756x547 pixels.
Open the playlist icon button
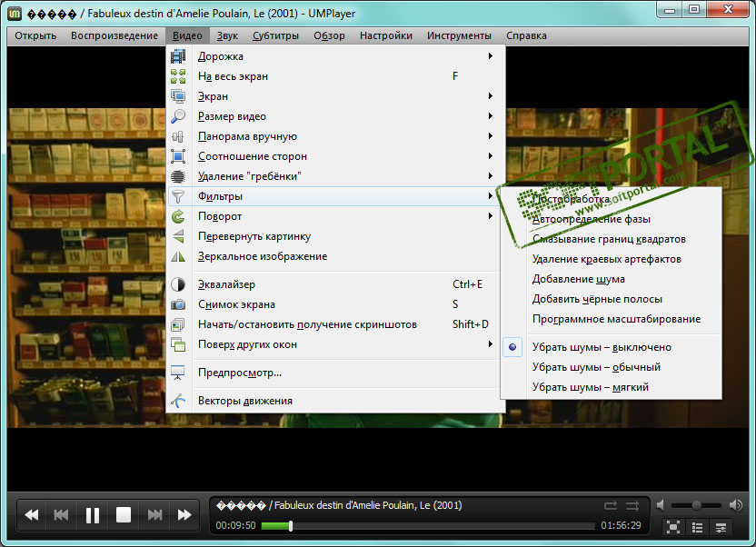point(697,527)
